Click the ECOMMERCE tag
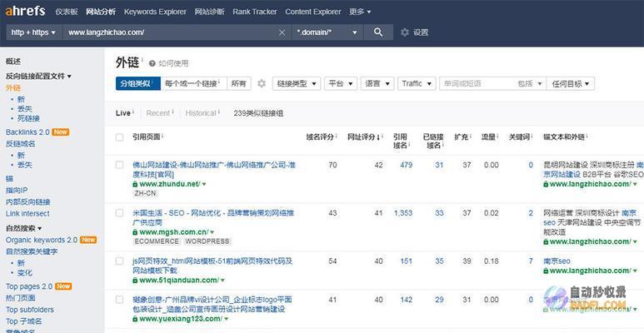 (x=157, y=241)
